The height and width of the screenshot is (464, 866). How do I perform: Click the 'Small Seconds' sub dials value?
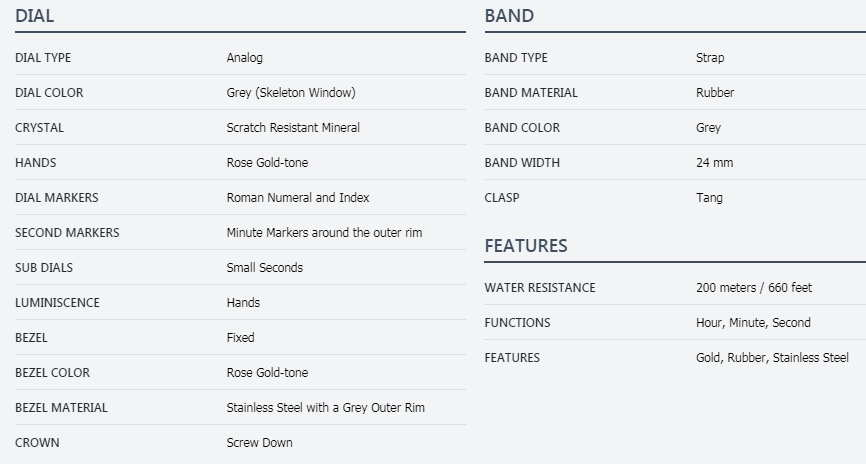click(x=265, y=268)
